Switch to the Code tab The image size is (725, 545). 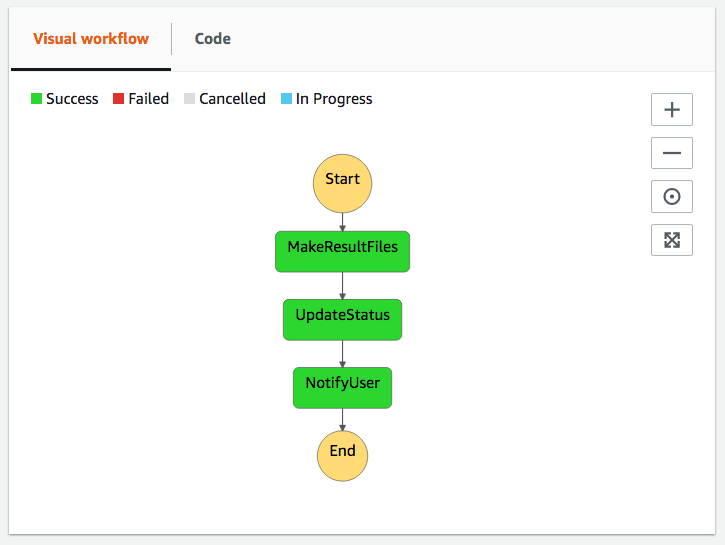point(212,39)
